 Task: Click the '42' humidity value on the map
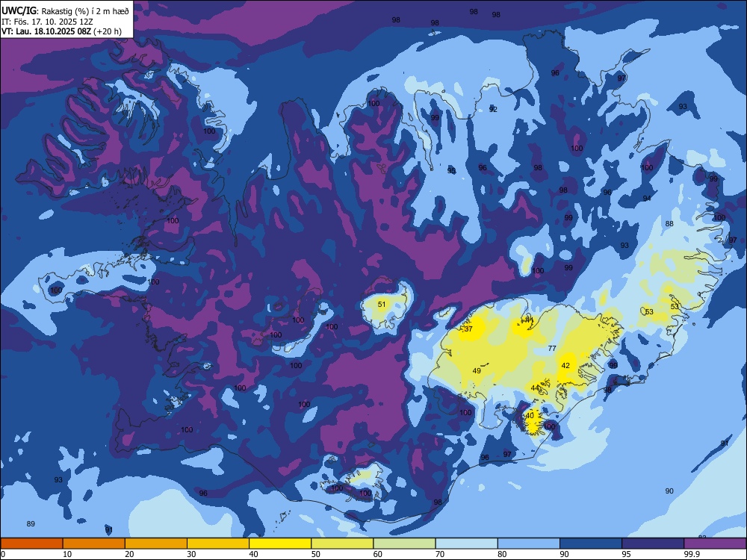click(x=565, y=366)
